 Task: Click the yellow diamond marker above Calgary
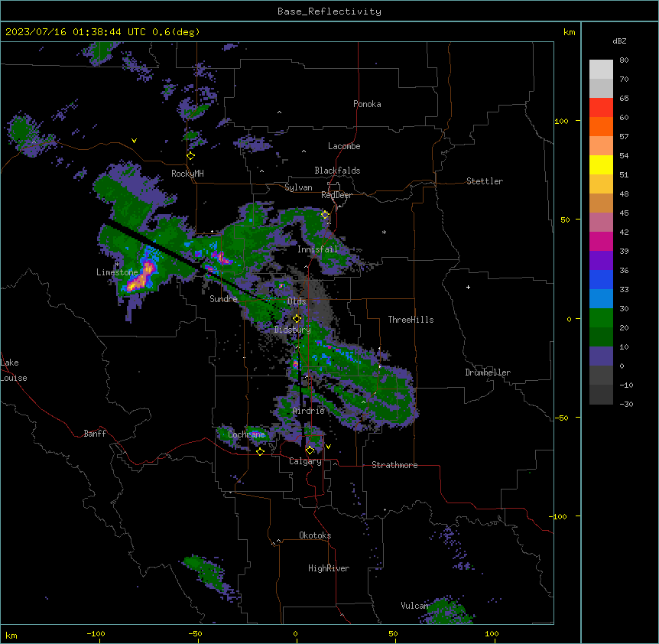310,450
